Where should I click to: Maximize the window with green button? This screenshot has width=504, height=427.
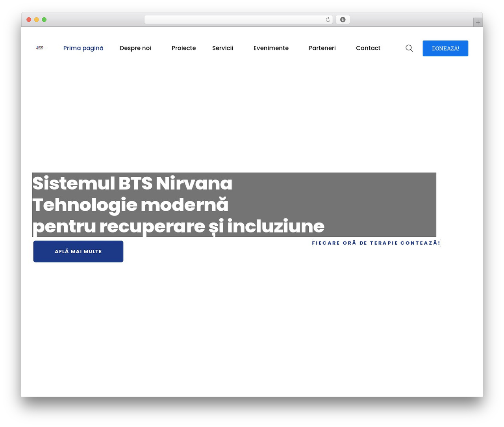[x=44, y=20]
